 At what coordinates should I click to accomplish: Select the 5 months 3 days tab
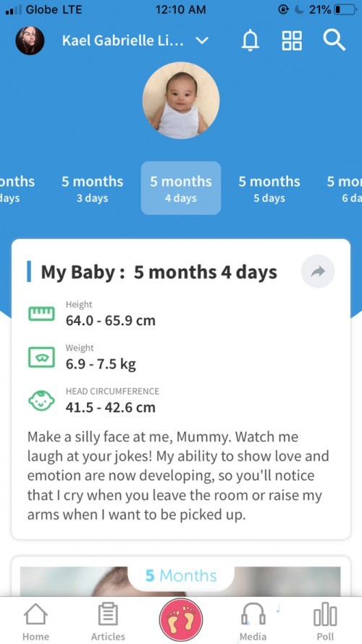[x=93, y=188]
